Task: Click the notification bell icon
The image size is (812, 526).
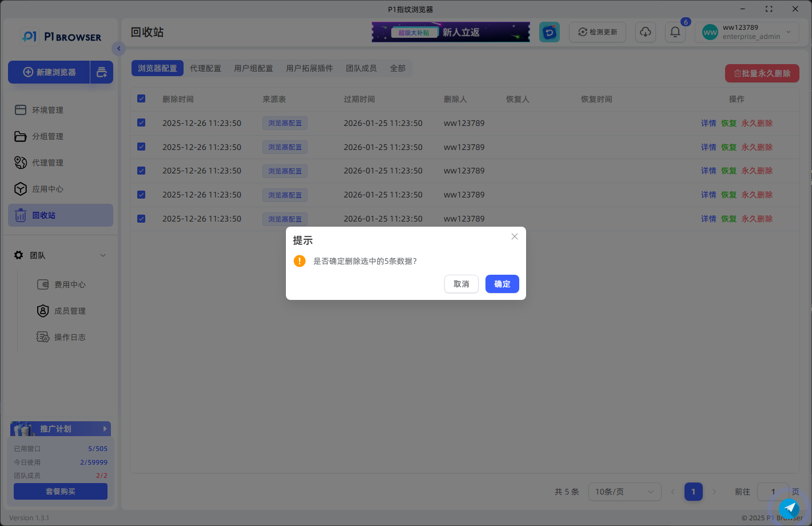Action: [x=675, y=32]
